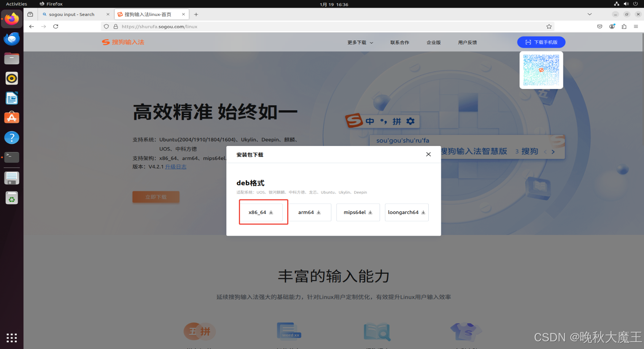Expand the 更多下载 dropdown menu
The image size is (644, 349).
[360, 43]
